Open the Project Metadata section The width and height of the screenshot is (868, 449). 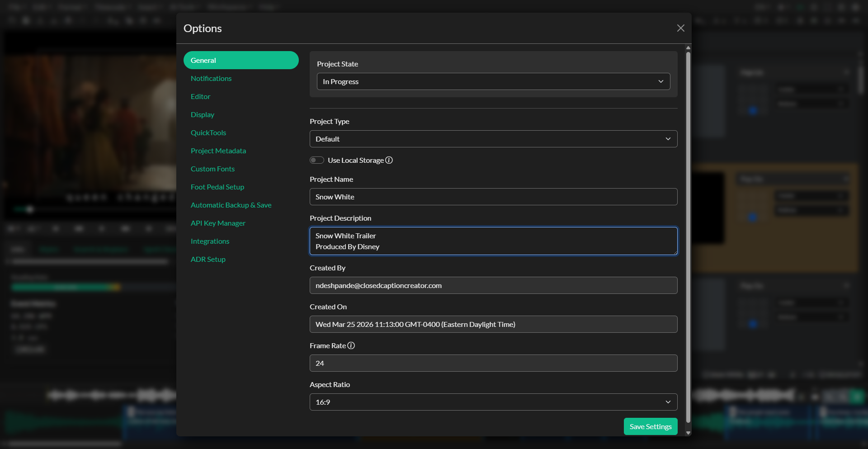tap(218, 151)
